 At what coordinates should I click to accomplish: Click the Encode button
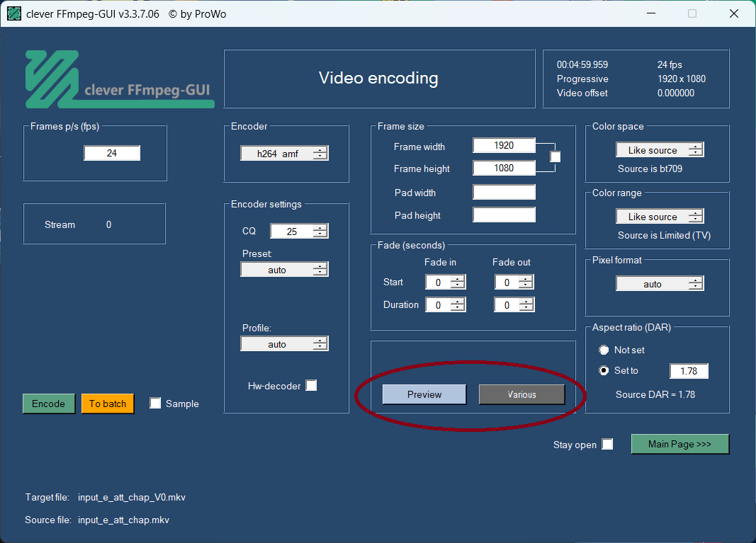49,404
